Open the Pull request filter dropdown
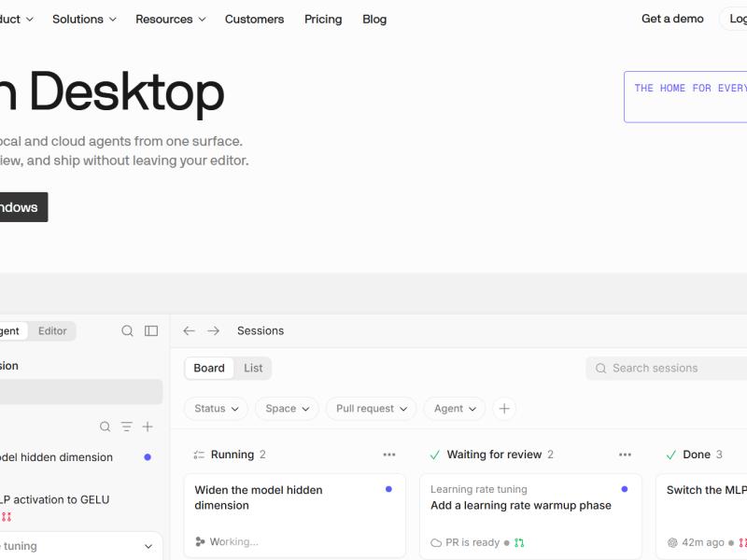Viewport: 747px width, 560px height. (372, 409)
